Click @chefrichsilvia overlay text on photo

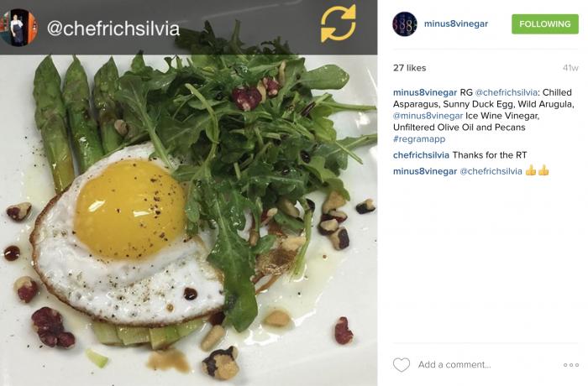pyautogui.click(x=113, y=29)
